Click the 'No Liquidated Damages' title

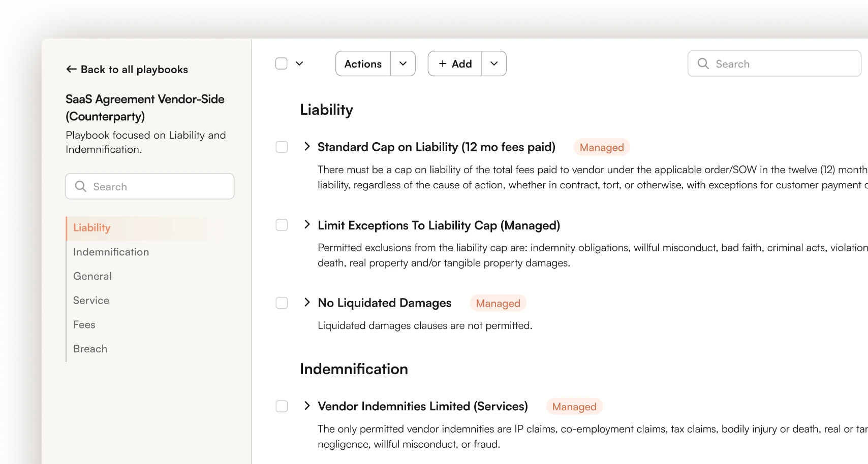(x=385, y=303)
